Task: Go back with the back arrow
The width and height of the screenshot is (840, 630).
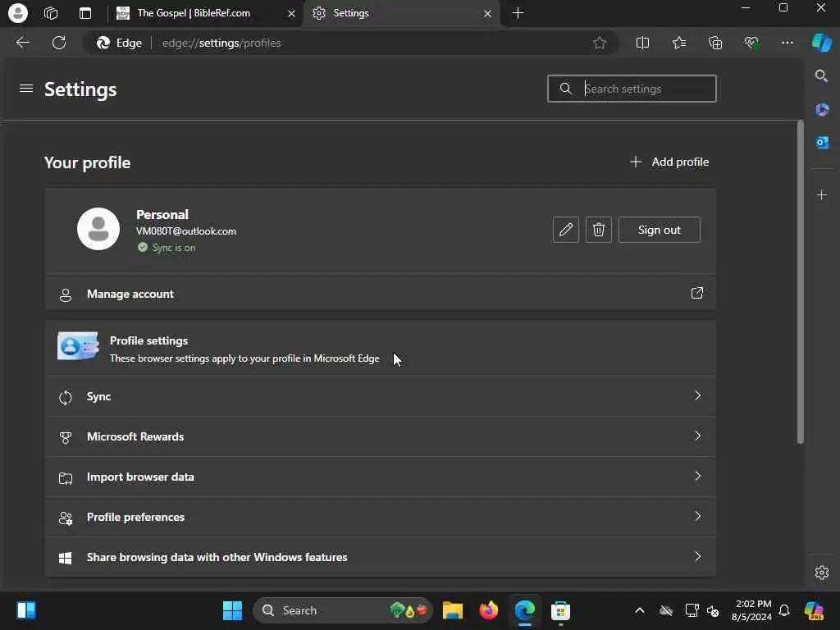Action: coord(22,43)
